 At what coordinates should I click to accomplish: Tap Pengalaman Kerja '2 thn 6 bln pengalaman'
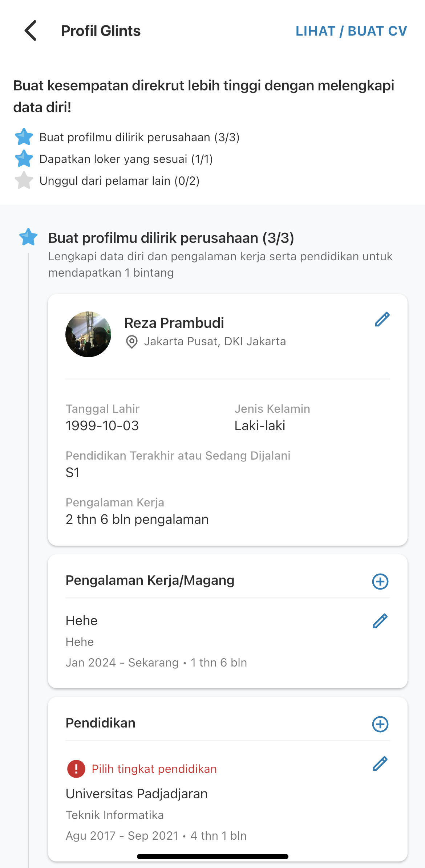pos(137,519)
